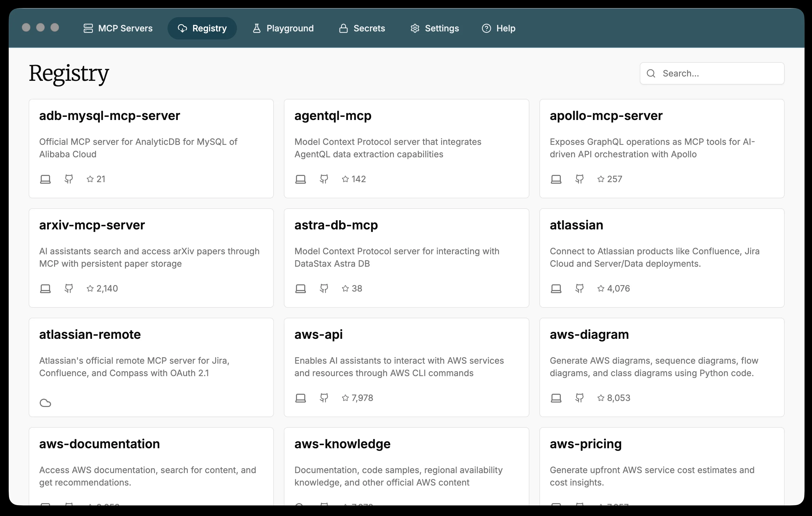
Task: Click star icon on arxiv-mcp-server card
Action: pyautogui.click(x=90, y=288)
